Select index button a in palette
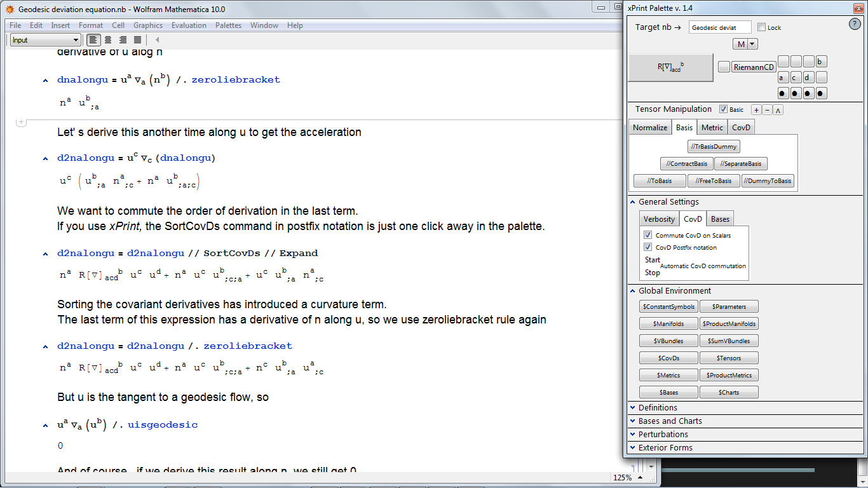Screen dimensions: 868x488 pos(783,78)
